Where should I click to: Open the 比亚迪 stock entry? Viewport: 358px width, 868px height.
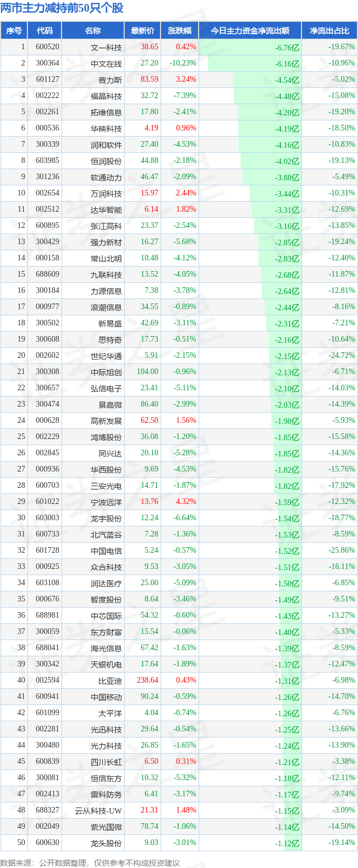pyautogui.click(x=110, y=680)
